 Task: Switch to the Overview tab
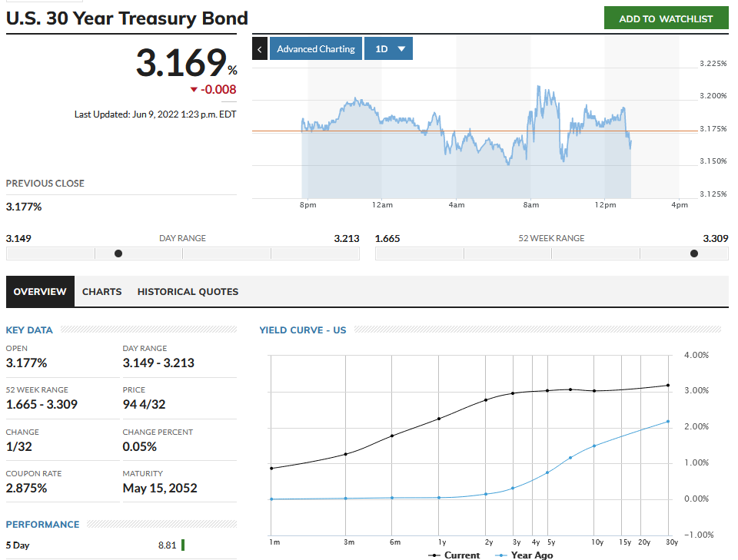(40, 291)
